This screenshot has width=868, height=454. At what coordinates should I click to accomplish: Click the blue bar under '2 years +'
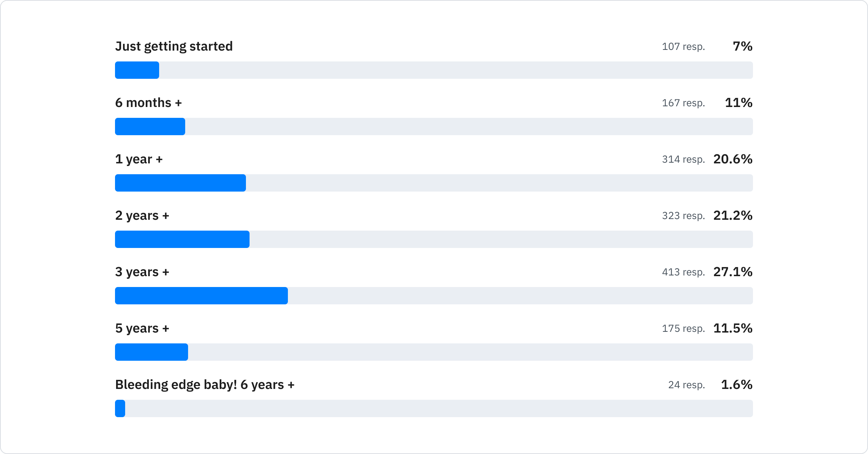[x=182, y=239]
